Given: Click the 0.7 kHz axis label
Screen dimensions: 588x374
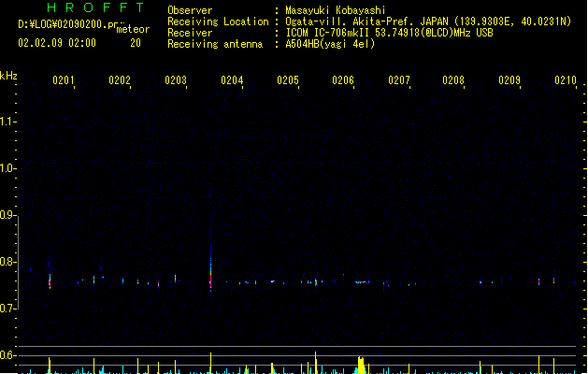Looking at the screenshot, I should click(7, 309).
